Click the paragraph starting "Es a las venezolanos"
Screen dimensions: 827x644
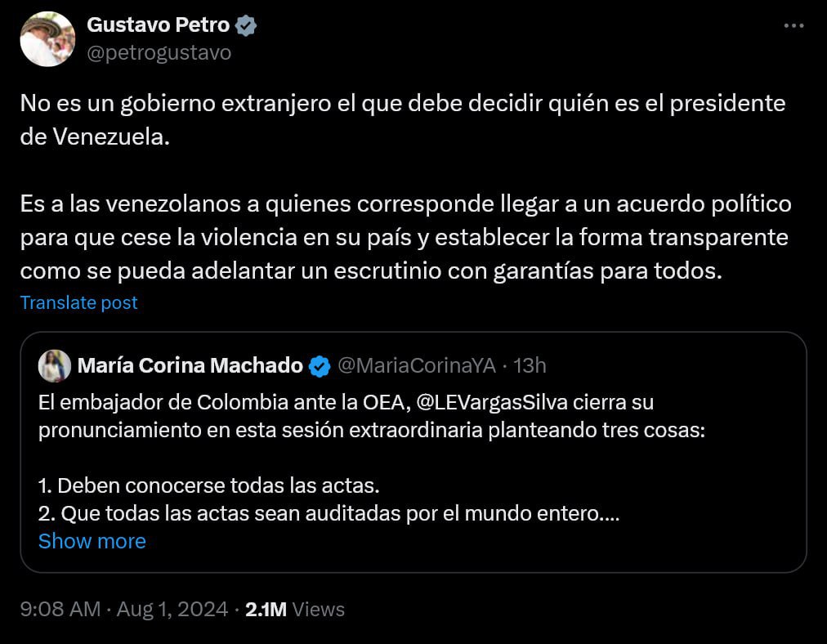coord(405,237)
